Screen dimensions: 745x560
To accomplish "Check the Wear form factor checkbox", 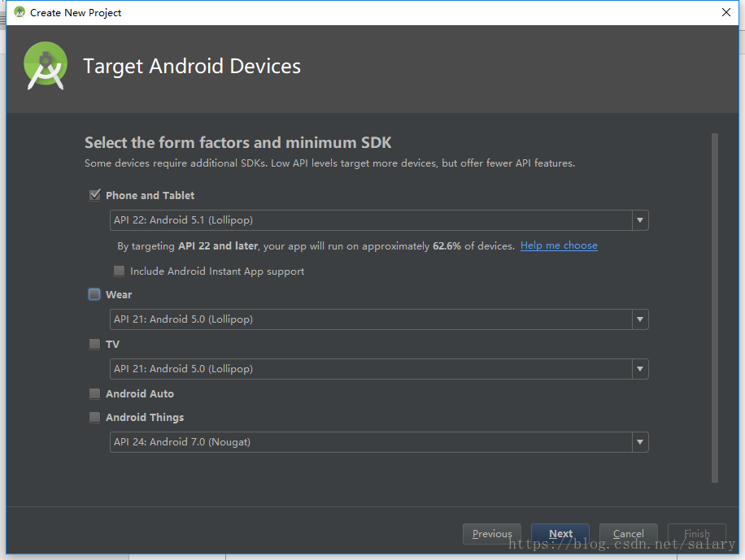I will tap(94, 294).
